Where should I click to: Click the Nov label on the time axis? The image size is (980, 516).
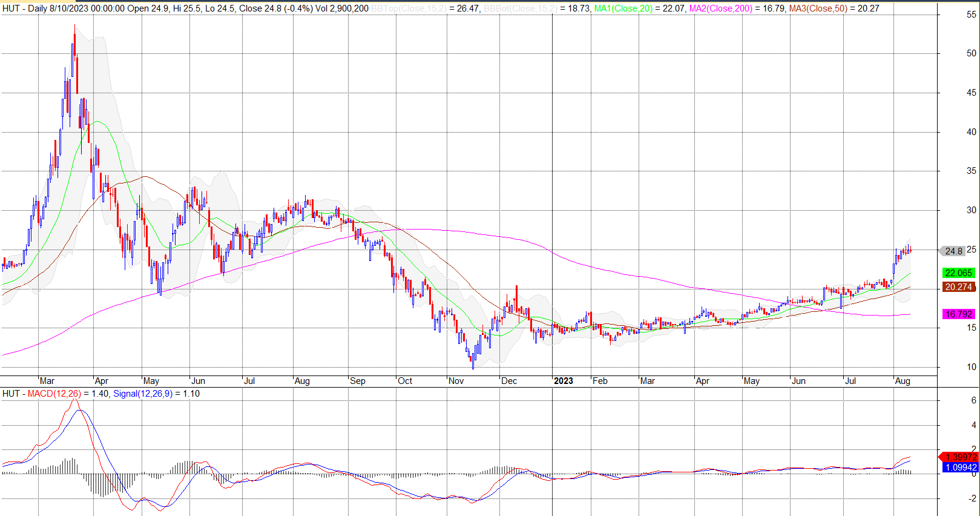456,381
